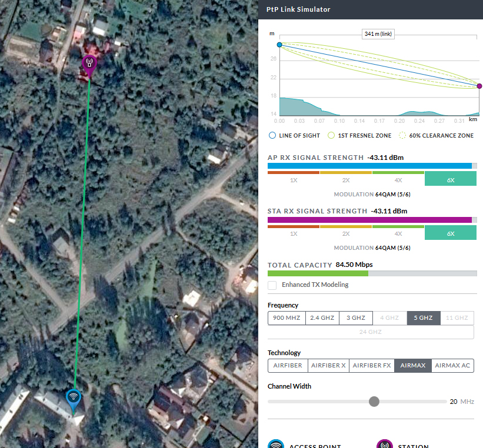Click the 6X rate box under STA RX
The width and height of the screenshot is (483, 448).
pyautogui.click(x=450, y=232)
